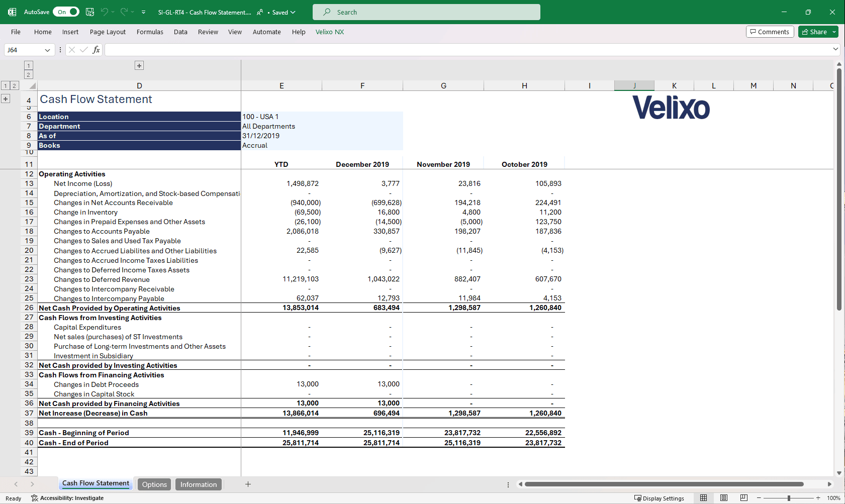The width and height of the screenshot is (845, 504).
Task: Open the Velixo NX ribbon tab
Action: [330, 32]
